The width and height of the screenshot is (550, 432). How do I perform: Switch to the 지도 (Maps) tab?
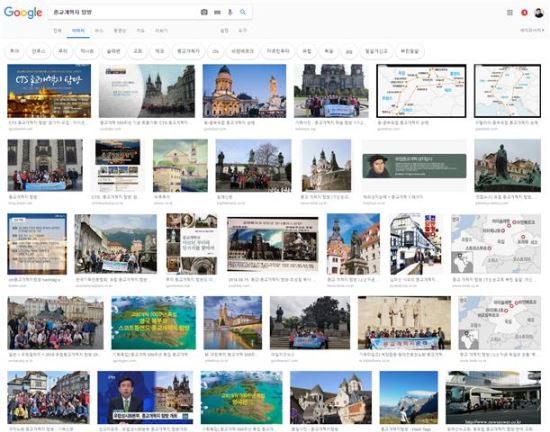[140, 31]
